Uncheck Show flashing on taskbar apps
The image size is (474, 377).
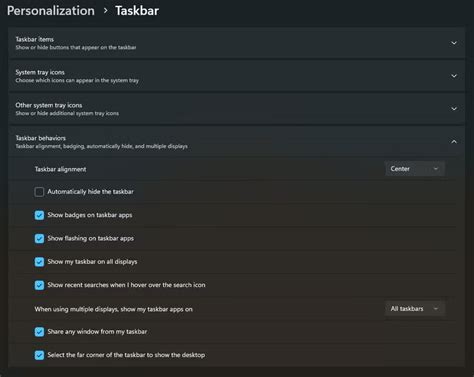click(39, 238)
